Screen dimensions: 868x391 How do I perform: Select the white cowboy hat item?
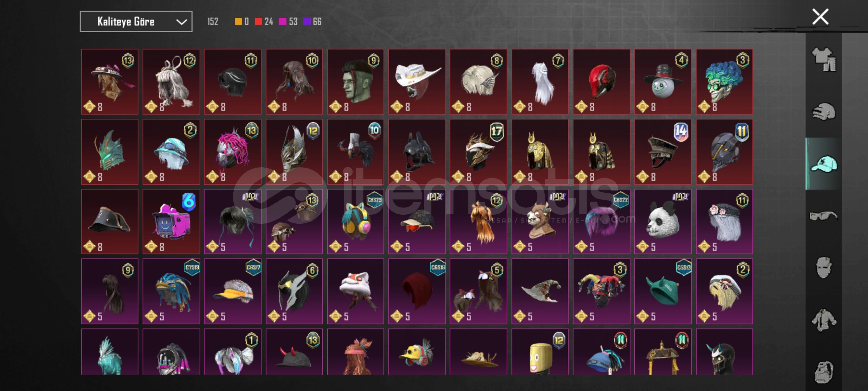point(417,82)
